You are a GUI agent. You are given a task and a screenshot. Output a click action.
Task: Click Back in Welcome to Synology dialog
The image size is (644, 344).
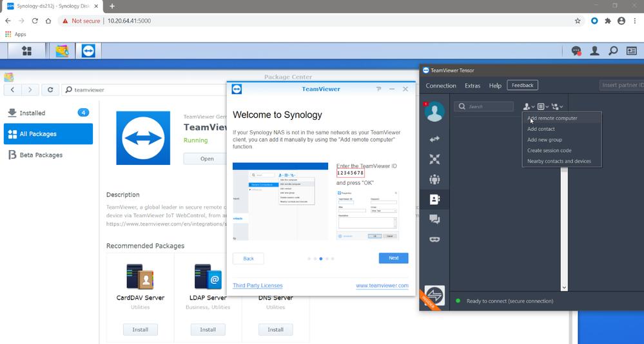[248, 258]
